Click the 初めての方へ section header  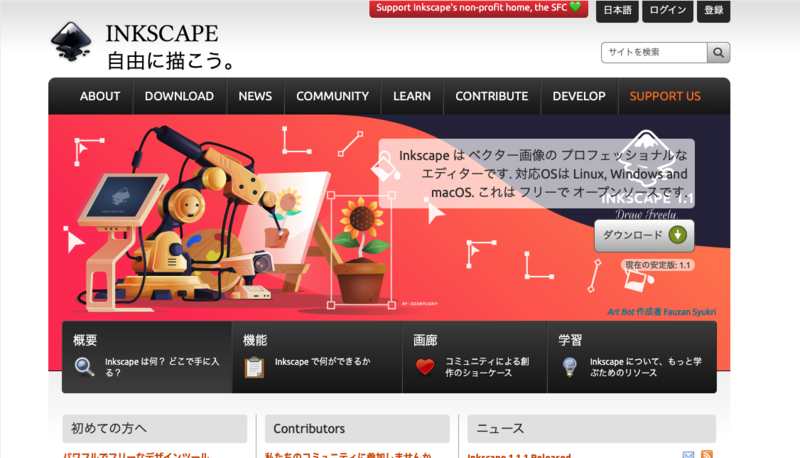pyautogui.click(x=155, y=428)
